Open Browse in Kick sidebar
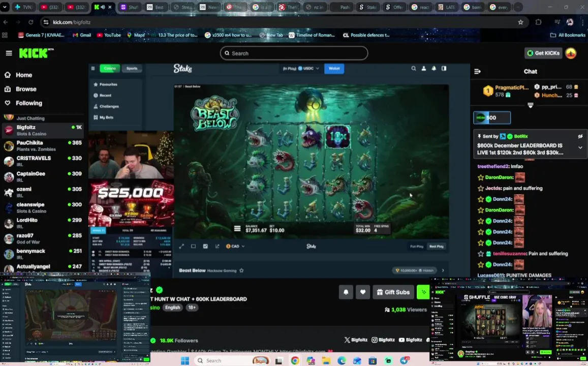This screenshot has height=366, width=588. click(x=21, y=89)
